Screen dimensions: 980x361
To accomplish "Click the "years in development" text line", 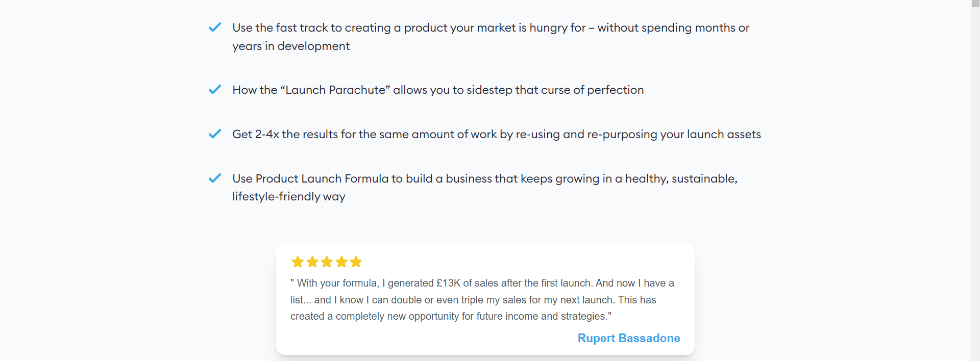I will tap(291, 46).
